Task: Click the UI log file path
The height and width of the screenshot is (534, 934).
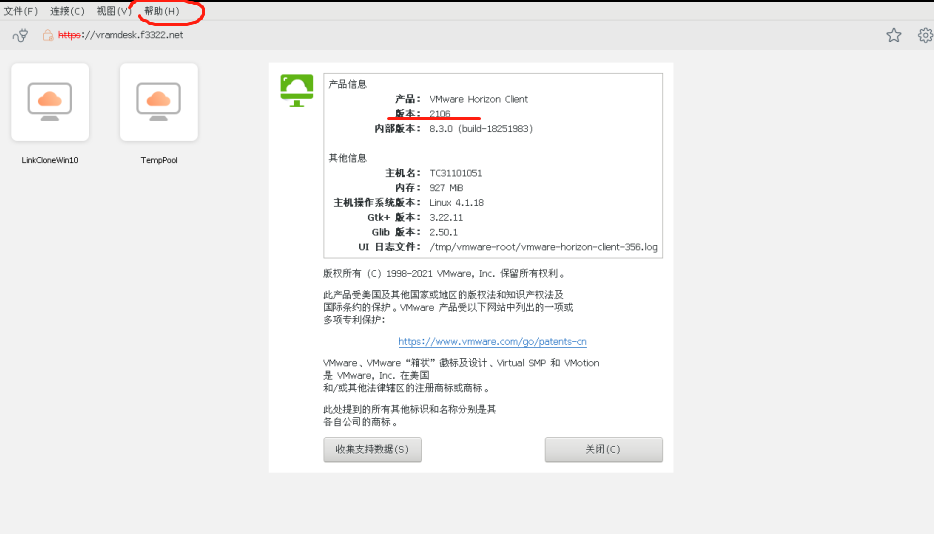Action: [543, 247]
